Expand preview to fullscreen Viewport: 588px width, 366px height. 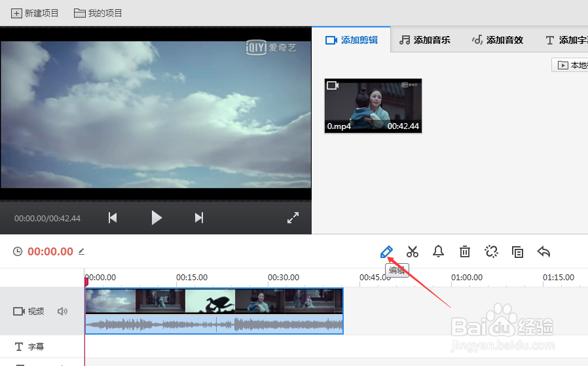point(293,218)
